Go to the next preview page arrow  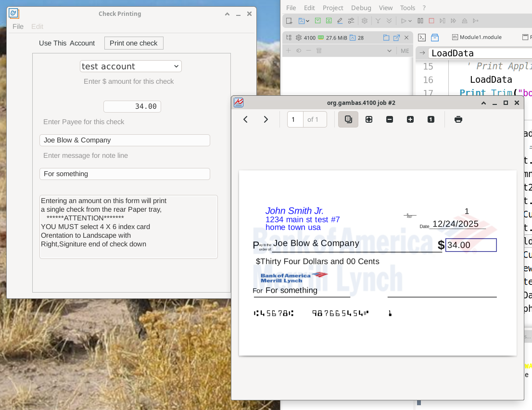(266, 119)
